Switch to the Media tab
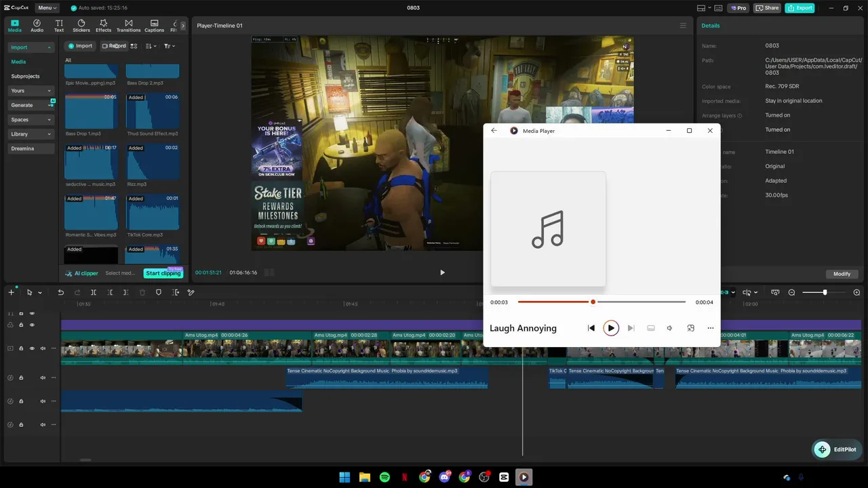This screenshot has height=488, width=868. click(x=14, y=26)
